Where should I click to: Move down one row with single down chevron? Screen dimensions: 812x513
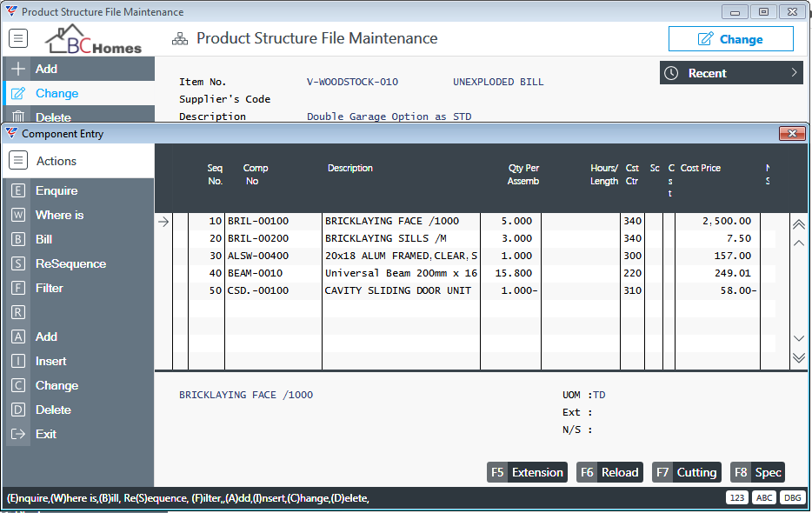[799, 338]
